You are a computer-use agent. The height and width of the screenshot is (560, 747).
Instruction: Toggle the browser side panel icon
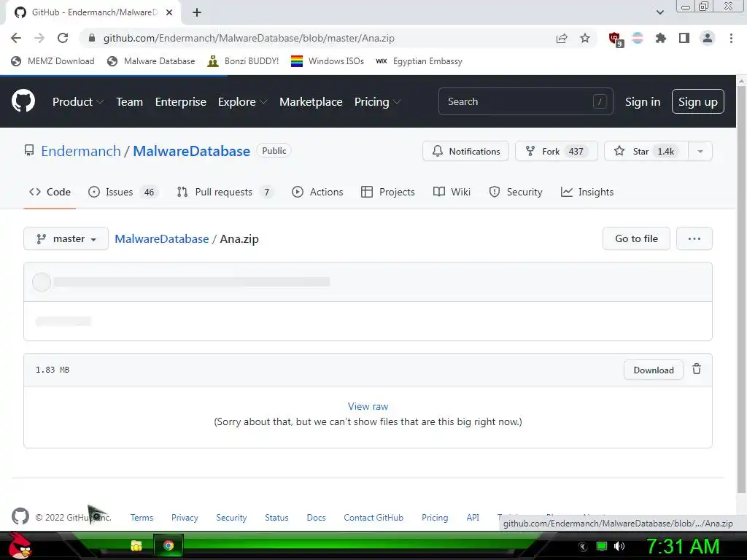(x=684, y=38)
